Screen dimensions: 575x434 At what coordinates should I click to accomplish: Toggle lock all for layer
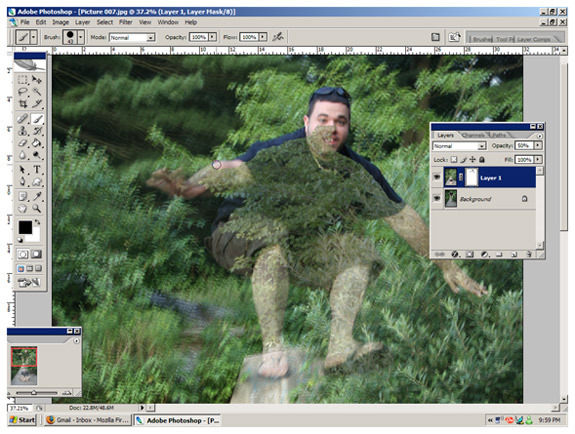click(482, 160)
